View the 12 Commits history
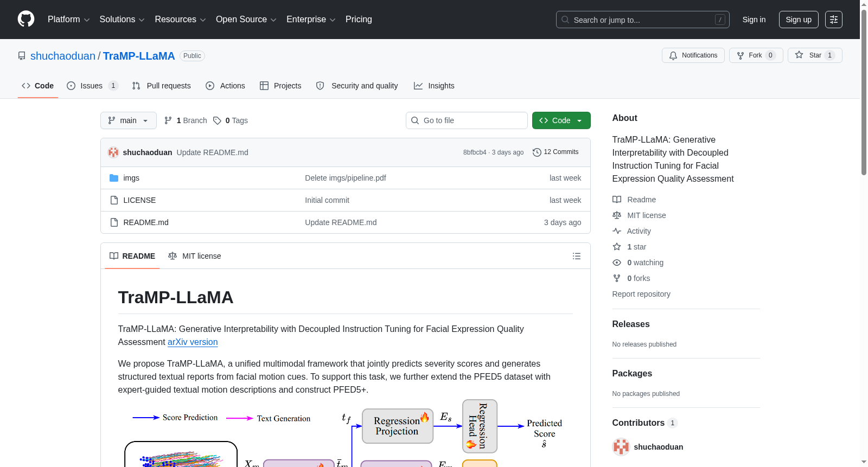This screenshot has height=467, width=868. click(556, 152)
